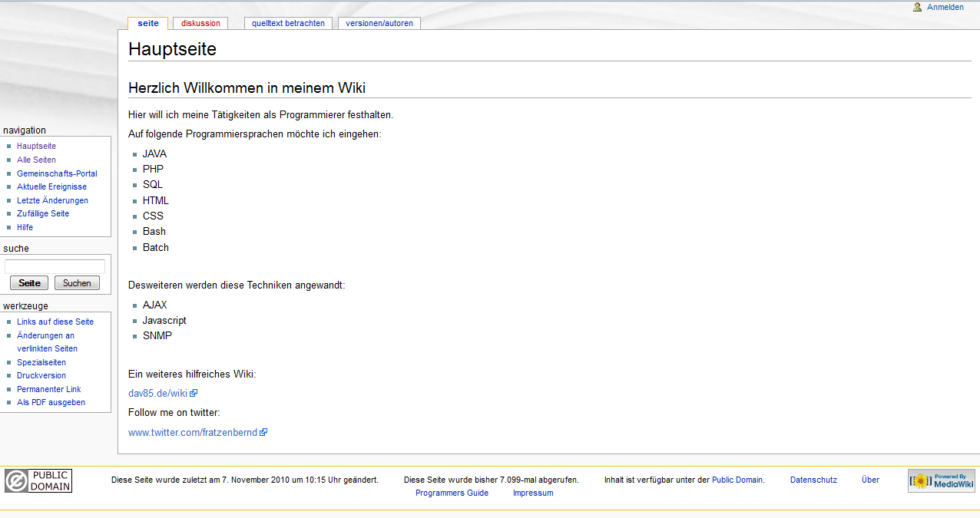Image resolution: width=980 pixels, height=518 pixels.
Task: Click into the suche search field
Action: pyautogui.click(x=55, y=267)
